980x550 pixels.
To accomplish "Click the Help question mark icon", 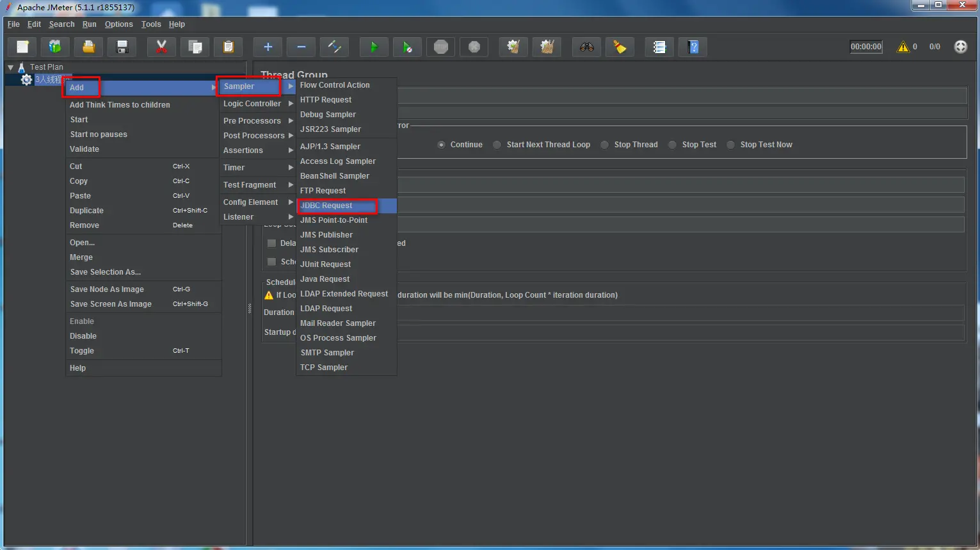I will pyautogui.click(x=693, y=47).
